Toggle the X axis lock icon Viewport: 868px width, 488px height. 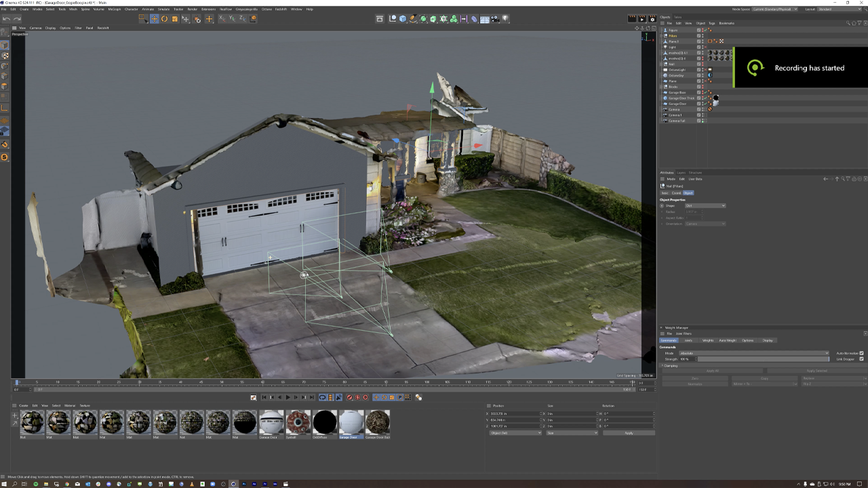point(221,18)
